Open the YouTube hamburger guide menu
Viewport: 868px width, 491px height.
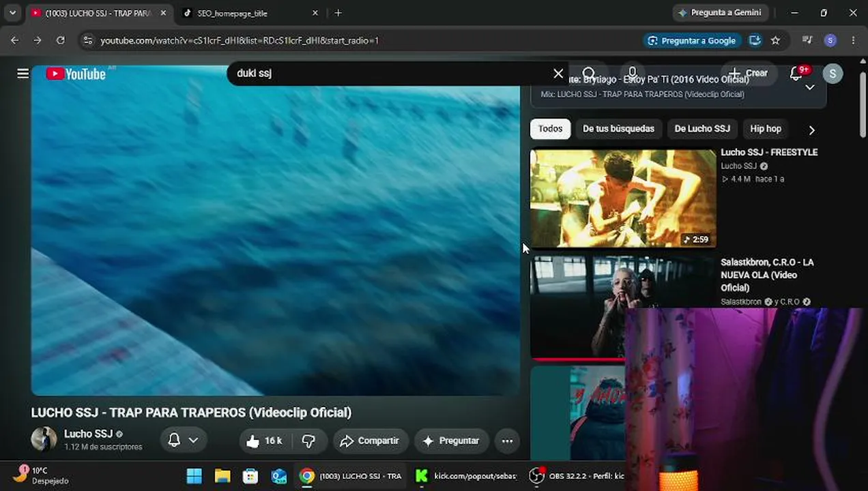click(x=23, y=74)
